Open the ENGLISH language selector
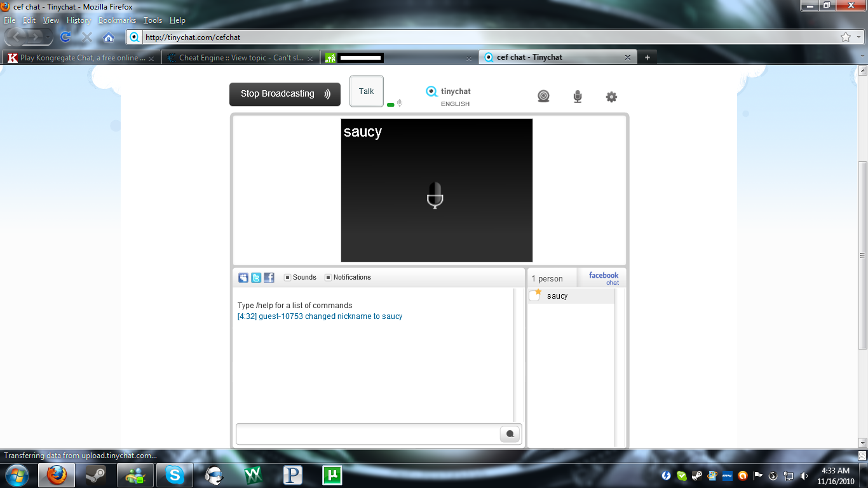The width and height of the screenshot is (868, 488). point(455,104)
